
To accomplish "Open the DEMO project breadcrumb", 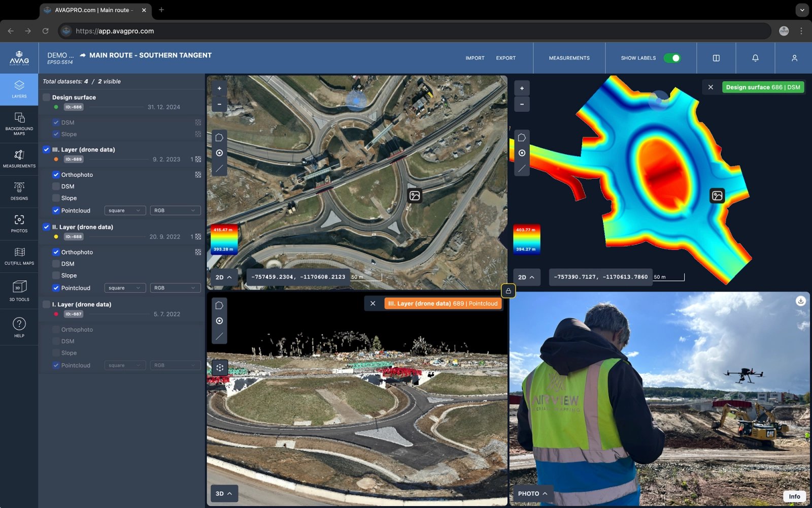I will coord(60,55).
